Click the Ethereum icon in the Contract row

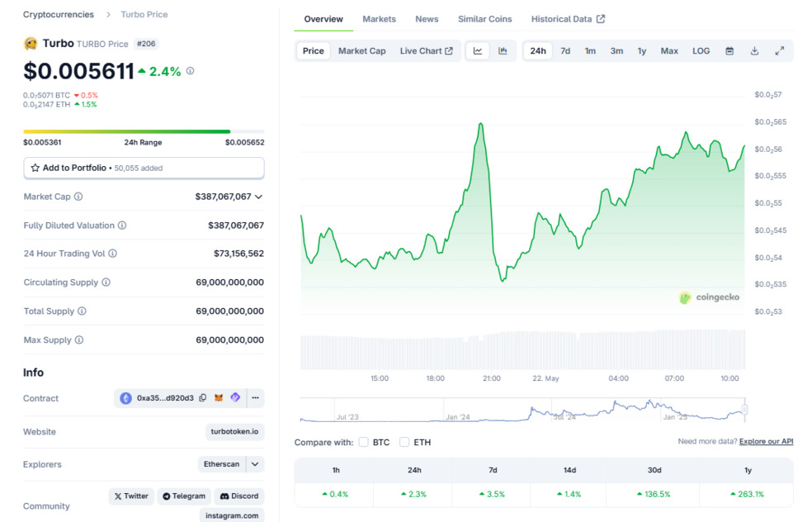(125, 398)
